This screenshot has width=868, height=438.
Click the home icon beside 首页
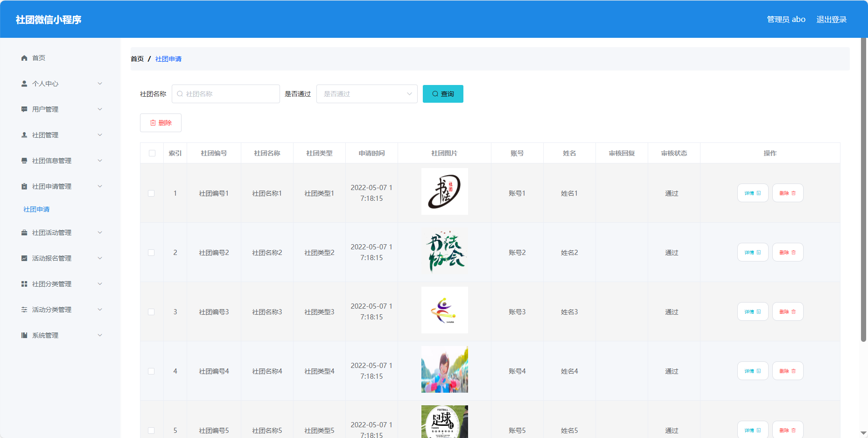(x=24, y=58)
